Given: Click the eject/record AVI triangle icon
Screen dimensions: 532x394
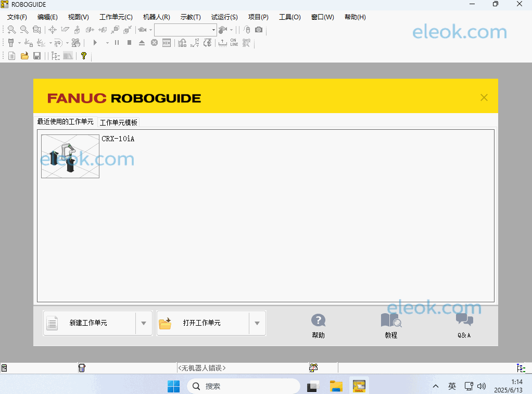Looking at the screenshot, I should tap(142, 43).
